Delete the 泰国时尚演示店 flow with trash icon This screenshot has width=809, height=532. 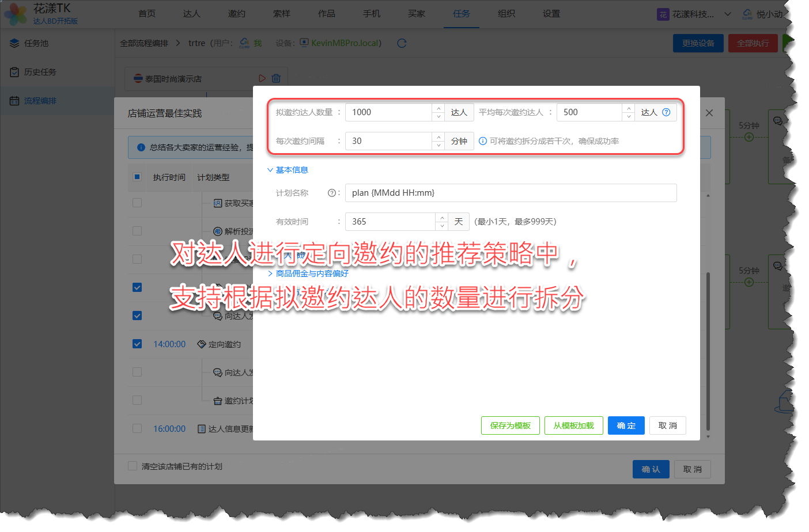pos(276,78)
